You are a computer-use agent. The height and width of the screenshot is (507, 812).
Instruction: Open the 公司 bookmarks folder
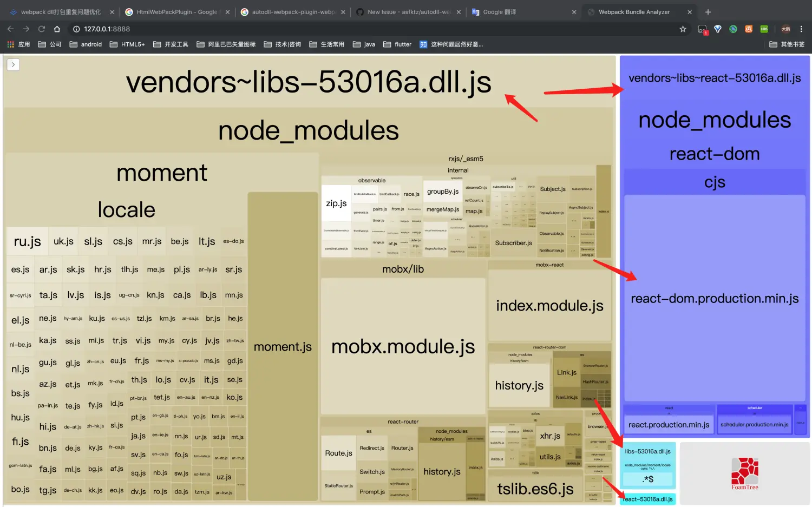[x=50, y=44]
